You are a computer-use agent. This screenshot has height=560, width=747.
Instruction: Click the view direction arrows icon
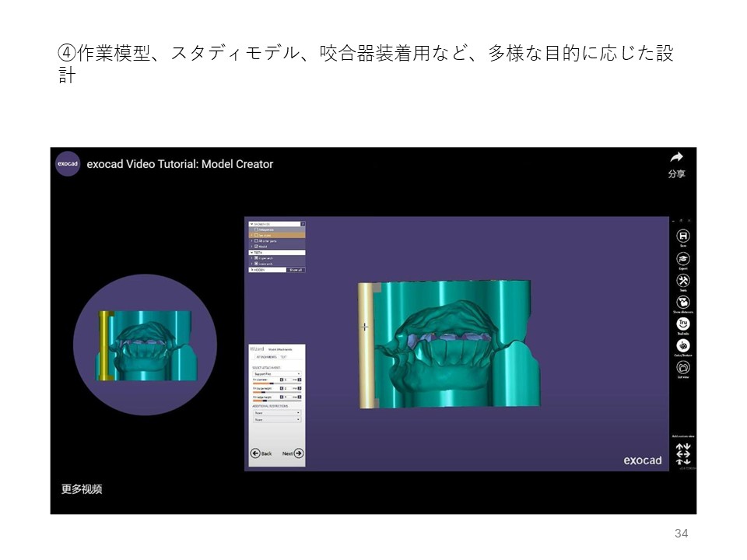click(x=683, y=453)
